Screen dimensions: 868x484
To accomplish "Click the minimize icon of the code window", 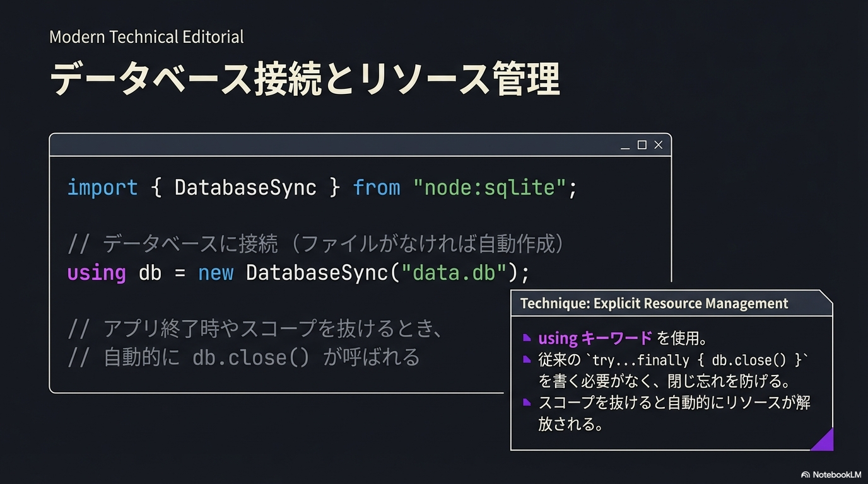I will pyautogui.click(x=625, y=146).
